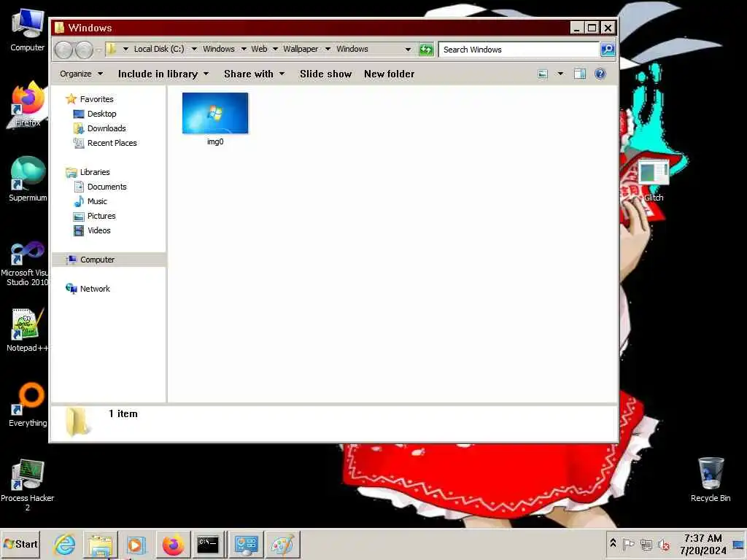The width and height of the screenshot is (747, 560).
Task: Select Desktop under Favorites
Action: (x=101, y=114)
